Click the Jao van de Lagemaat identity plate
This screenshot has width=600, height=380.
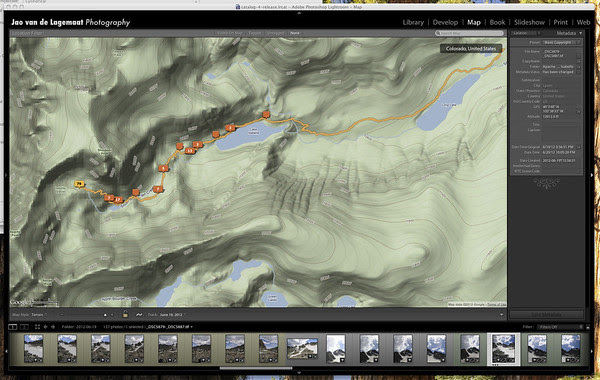click(70, 22)
